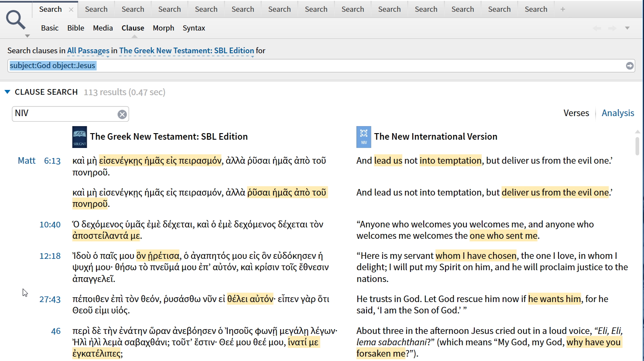Screen dimensions: 644x361
Task: Open Matt book reference link
Action: (x=27, y=161)
